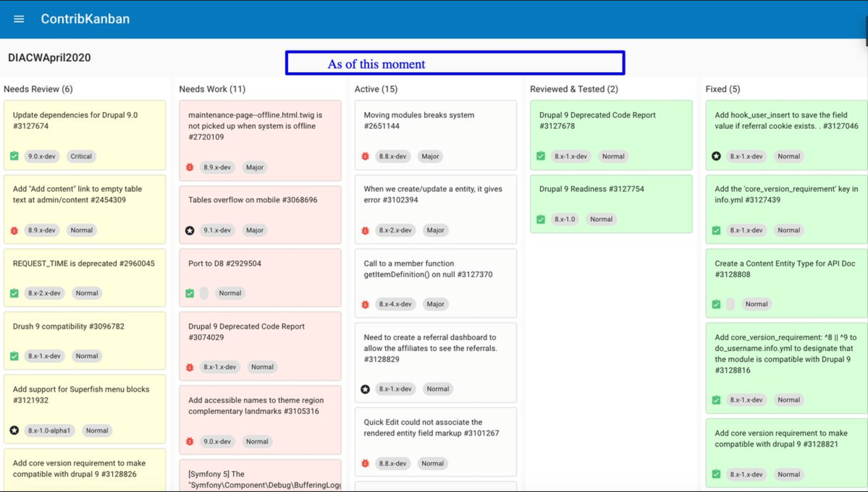This screenshot has width=868, height=492.
Task: Click the Needs Work (11) column header
Action: [x=212, y=89]
